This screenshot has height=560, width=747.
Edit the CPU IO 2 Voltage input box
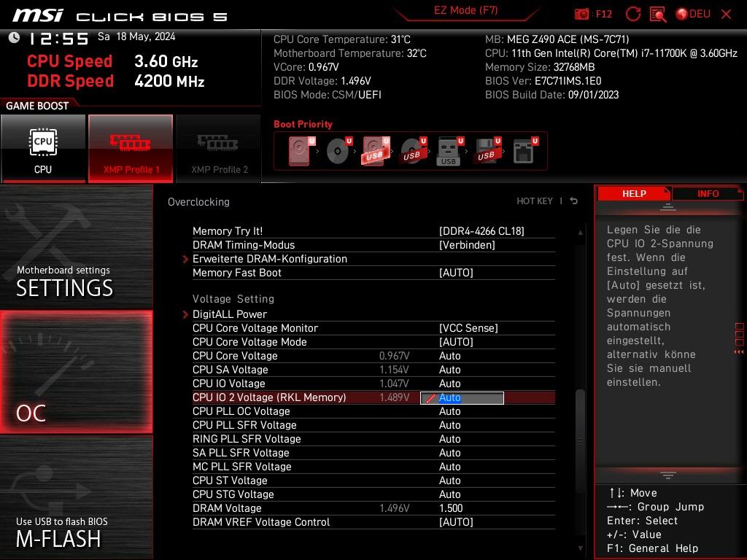pos(462,397)
